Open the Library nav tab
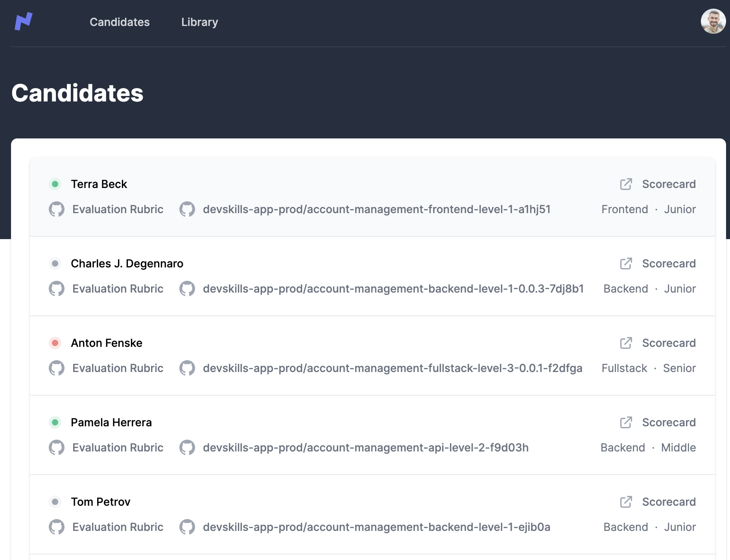The width and height of the screenshot is (730, 560). click(x=199, y=22)
